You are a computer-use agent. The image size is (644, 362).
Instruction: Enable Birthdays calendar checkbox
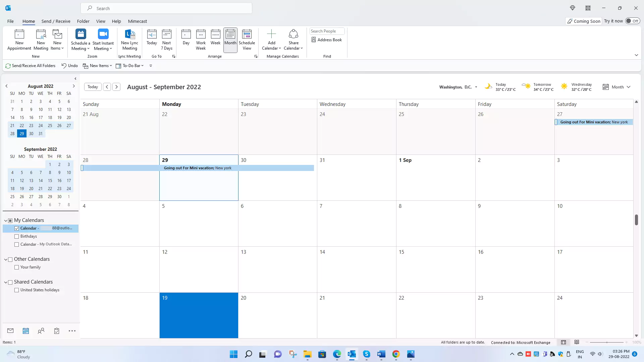[16, 236]
